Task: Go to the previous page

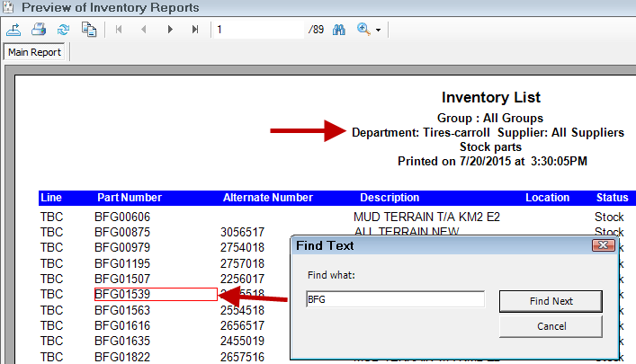Action: (144, 30)
